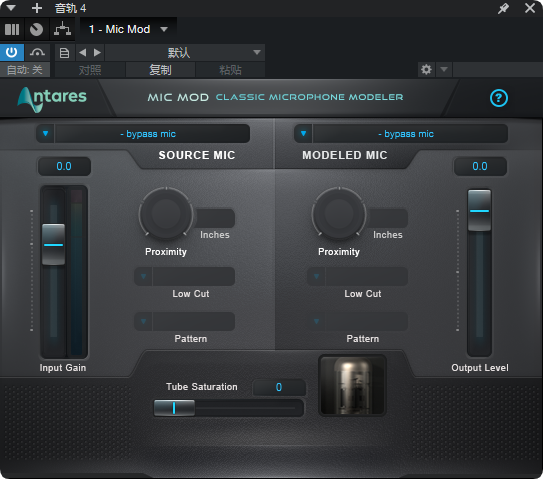Open the Modeled Mic model dropdown arrow
This screenshot has height=479, width=543.
coord(303,134)
